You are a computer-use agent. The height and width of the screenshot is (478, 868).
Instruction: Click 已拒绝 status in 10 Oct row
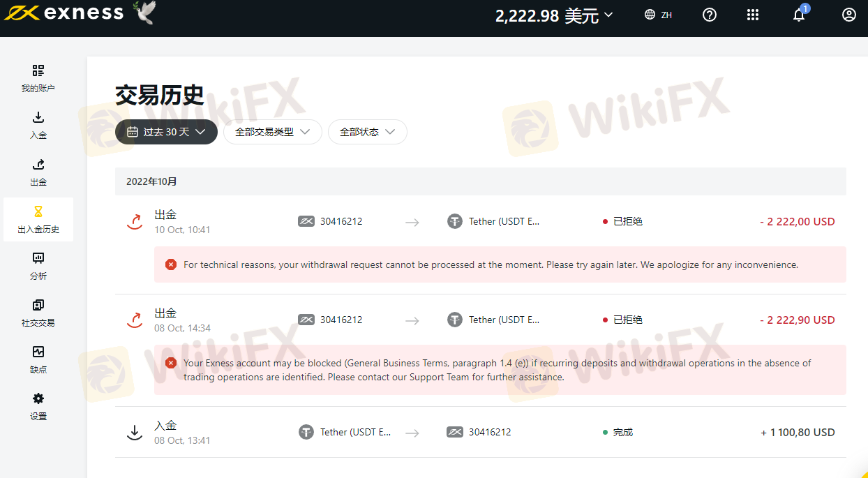click(x=622, y=222)
